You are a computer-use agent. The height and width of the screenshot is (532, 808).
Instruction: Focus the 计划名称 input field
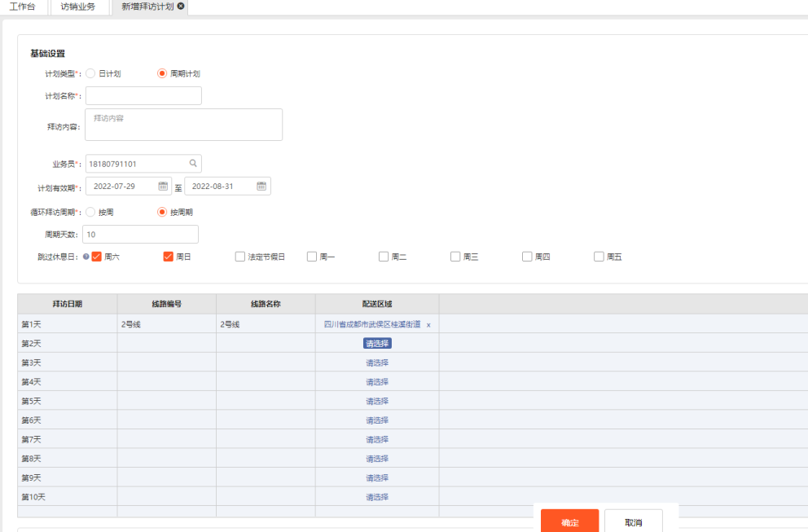point(143,96)
